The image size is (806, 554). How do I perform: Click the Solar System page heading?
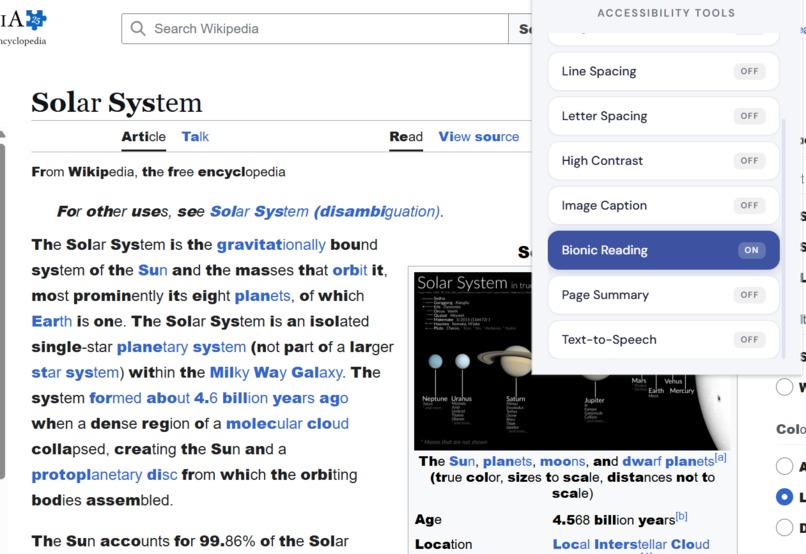point(117,102)
